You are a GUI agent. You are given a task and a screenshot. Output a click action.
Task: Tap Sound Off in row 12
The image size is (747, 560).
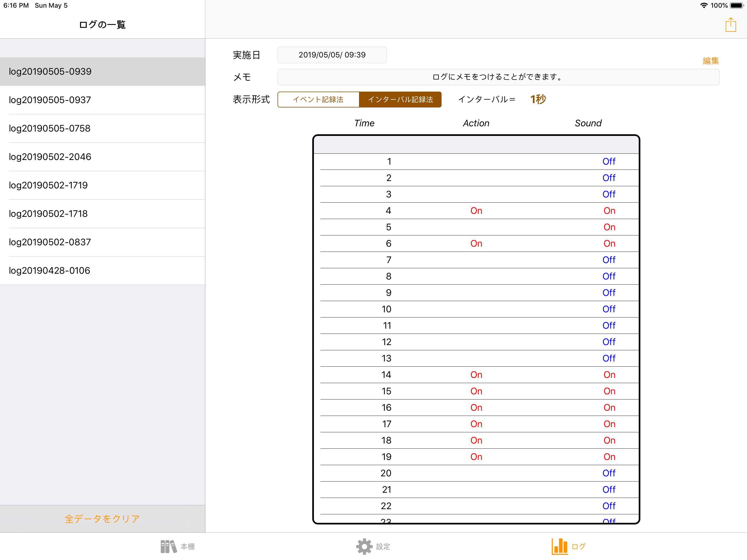coord(609,342)
